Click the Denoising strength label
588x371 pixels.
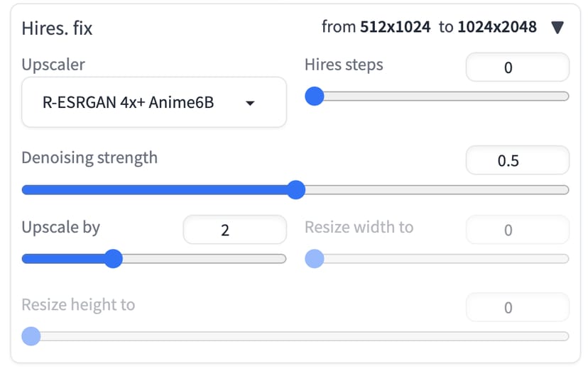click(89, 157)
